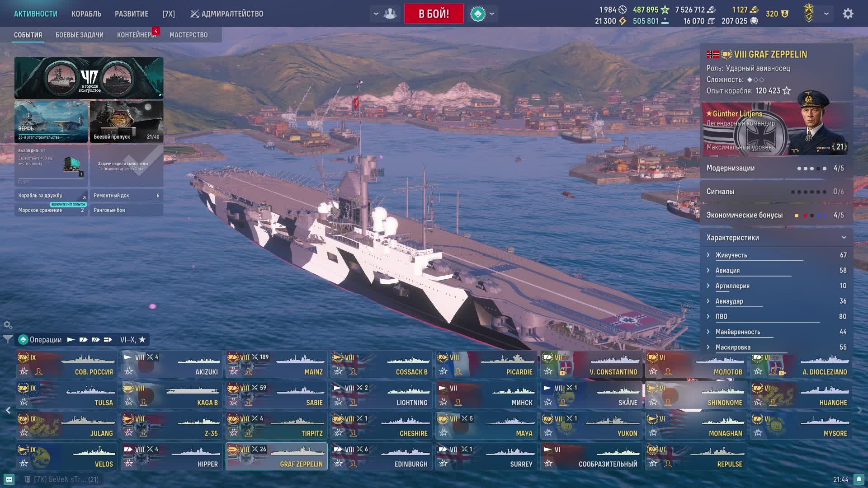868x488 pixels.
Task: Open the Экономические бонусы colored slots row
Action: [776, 215]
